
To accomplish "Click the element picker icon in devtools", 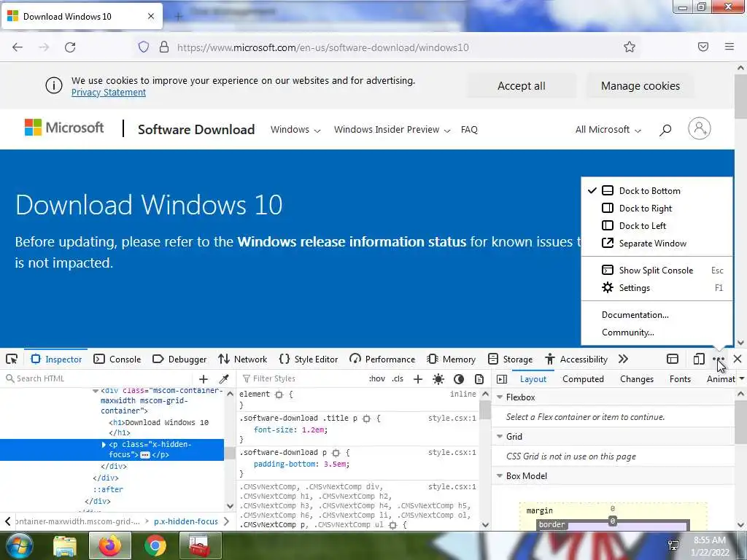I will (12, 359).
